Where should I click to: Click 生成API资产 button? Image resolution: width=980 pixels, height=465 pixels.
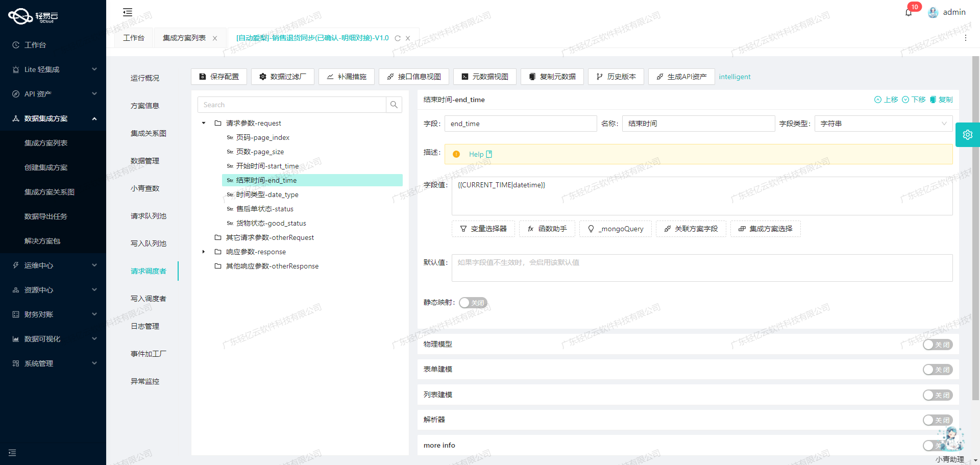681,77
